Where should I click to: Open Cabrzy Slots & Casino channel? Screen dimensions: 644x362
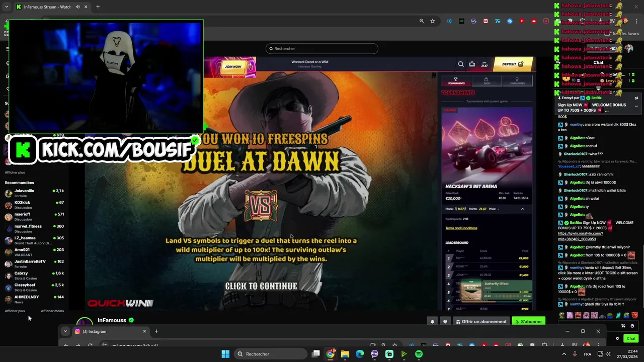34,276
